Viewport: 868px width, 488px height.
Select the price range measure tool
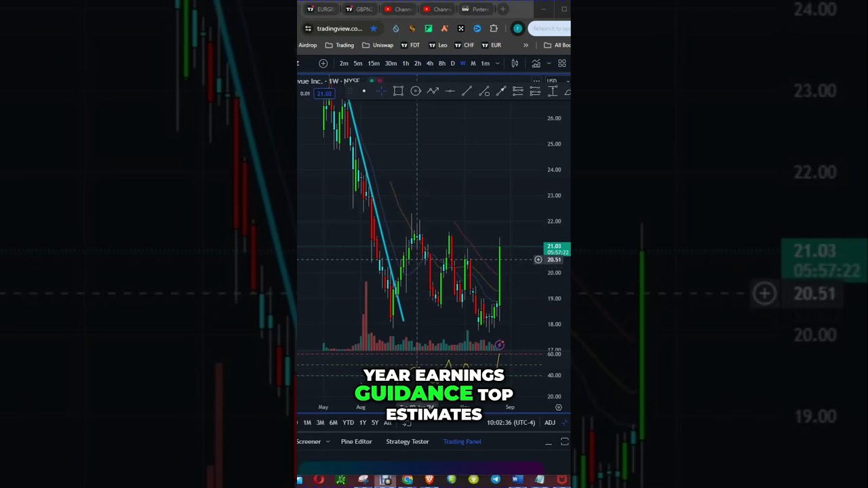pyautogui.click(x=553, y=91)
